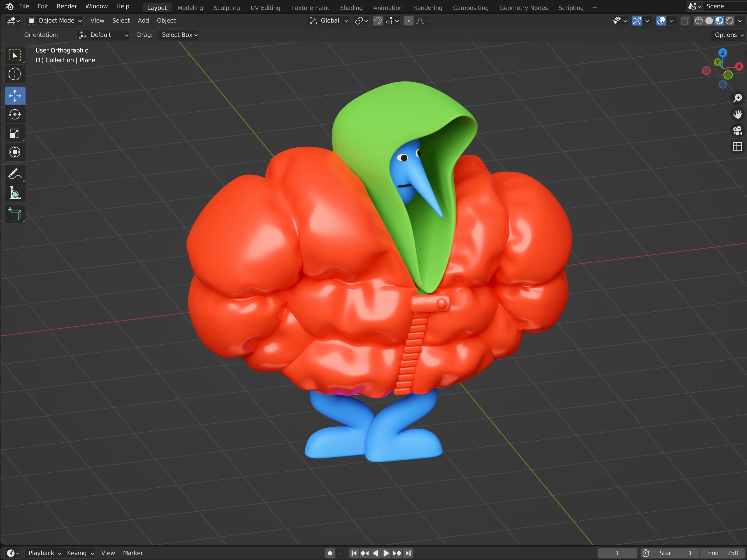Toggle proportional editing
The width and height of the screenshot is (747, 560).
(x=409, y=21)
